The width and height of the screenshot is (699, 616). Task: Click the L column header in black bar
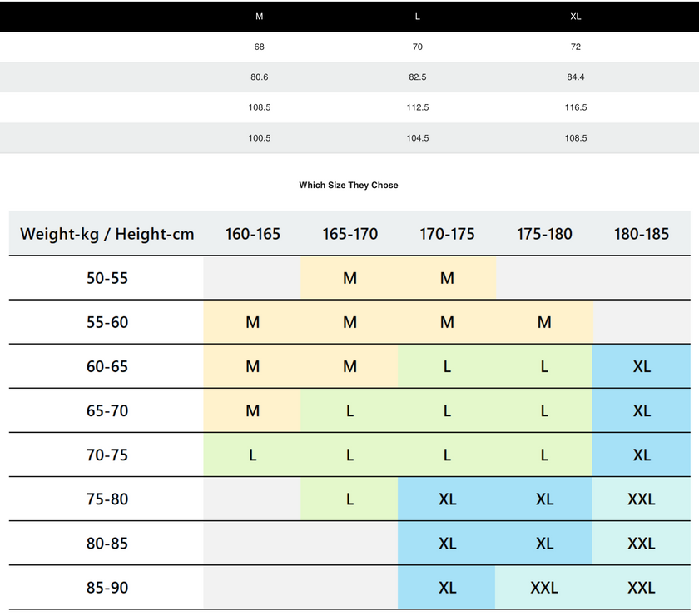click(418, 17)
